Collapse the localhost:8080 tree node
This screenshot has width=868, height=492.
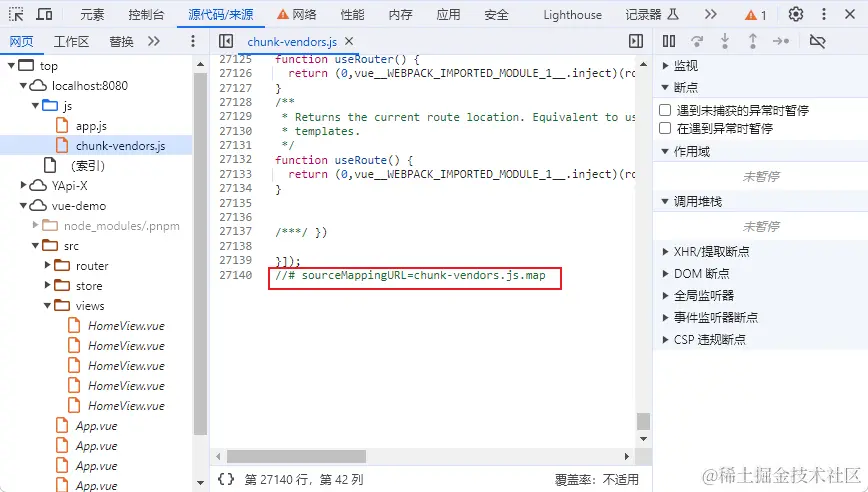23,85
